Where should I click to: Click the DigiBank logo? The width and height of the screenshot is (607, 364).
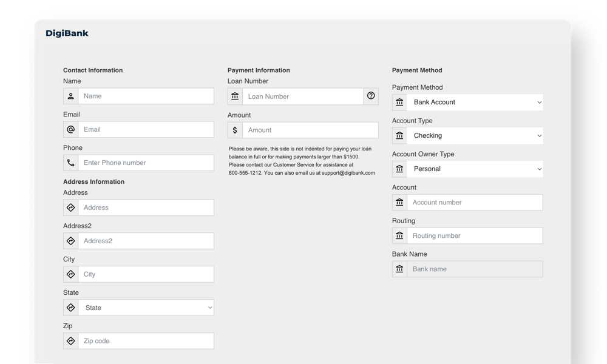(67, 33)
